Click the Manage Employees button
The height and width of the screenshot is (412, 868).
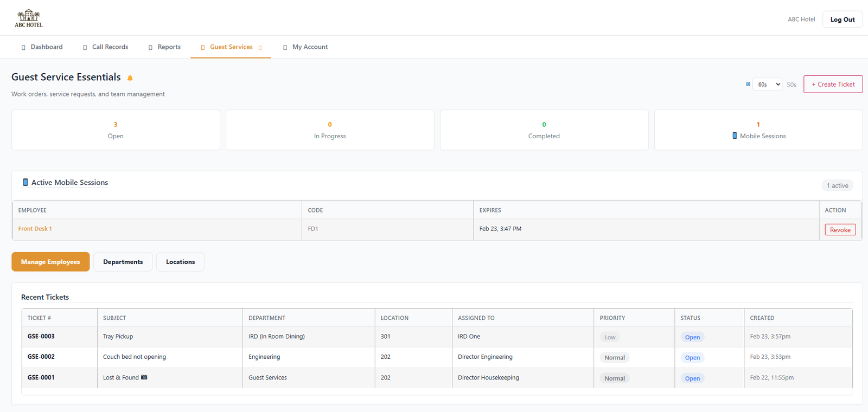click(x=50, y=262)
